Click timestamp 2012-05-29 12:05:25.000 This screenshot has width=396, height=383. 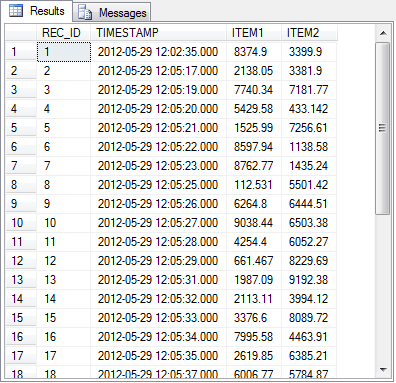click(158, 185)
